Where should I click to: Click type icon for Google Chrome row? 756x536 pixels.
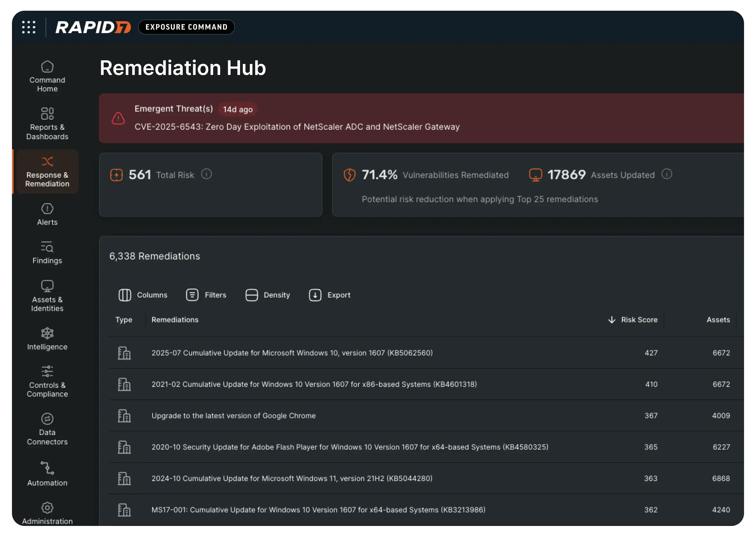pyautogui.click(x=124, y=415)
